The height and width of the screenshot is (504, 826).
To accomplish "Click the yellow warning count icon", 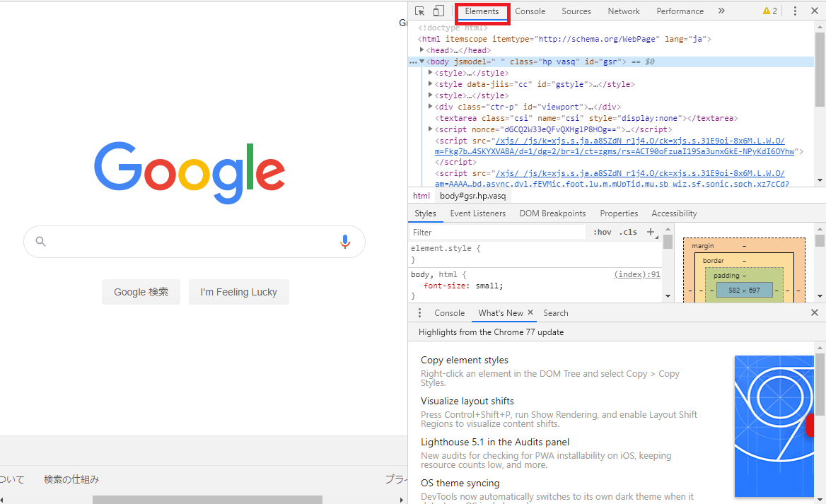I will coord(769,11).
